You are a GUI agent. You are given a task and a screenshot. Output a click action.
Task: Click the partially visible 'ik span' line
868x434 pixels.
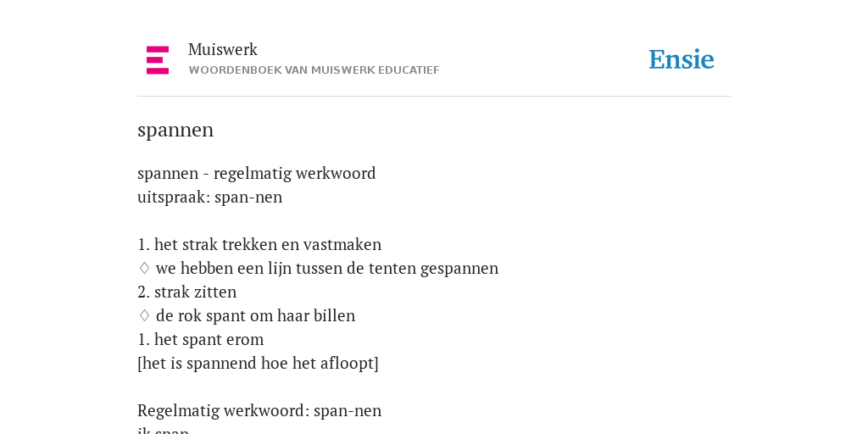coord(164,430)
